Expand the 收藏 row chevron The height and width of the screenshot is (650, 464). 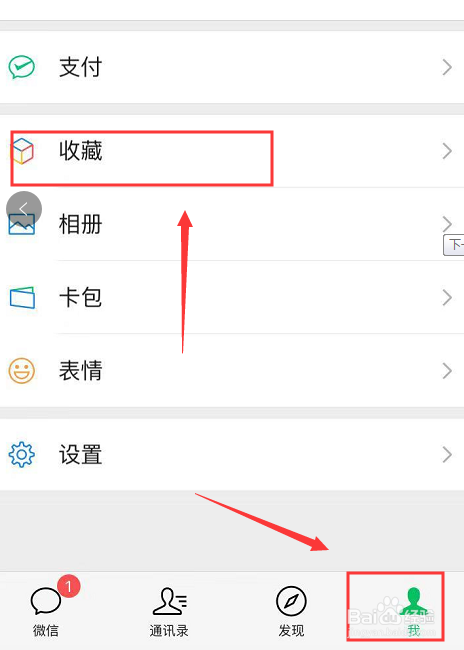[447, 151]
